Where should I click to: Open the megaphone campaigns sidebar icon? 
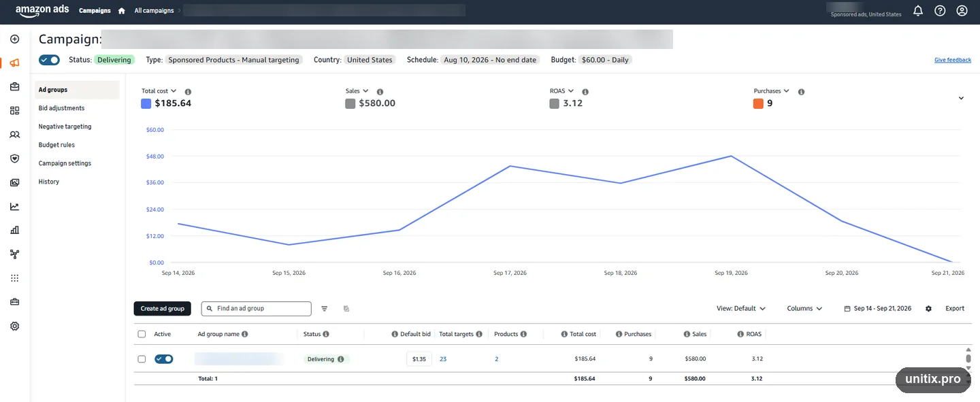(15, 63)
